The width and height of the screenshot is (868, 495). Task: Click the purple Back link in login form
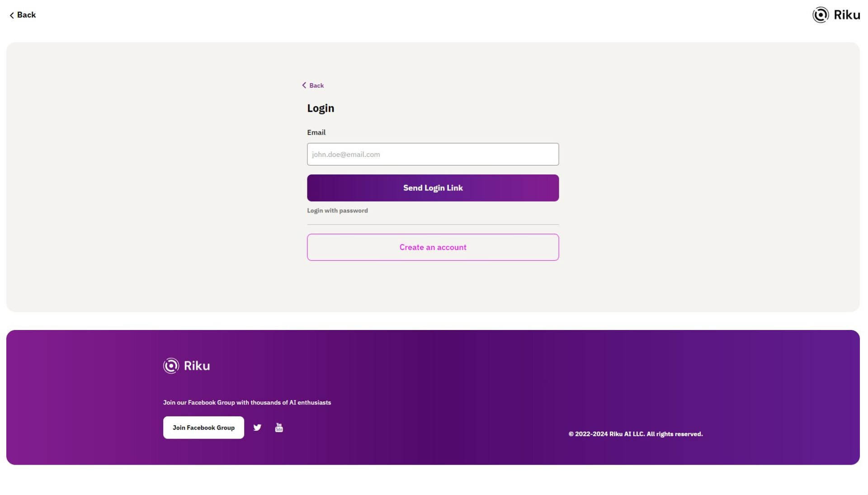pos(316,85)
